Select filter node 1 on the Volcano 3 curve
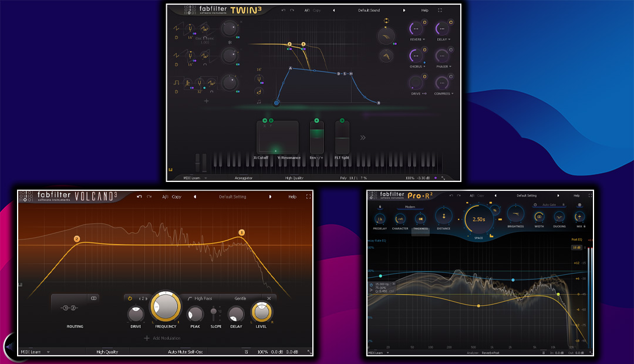This screenshot has height=364, width=634. [241, 232]
